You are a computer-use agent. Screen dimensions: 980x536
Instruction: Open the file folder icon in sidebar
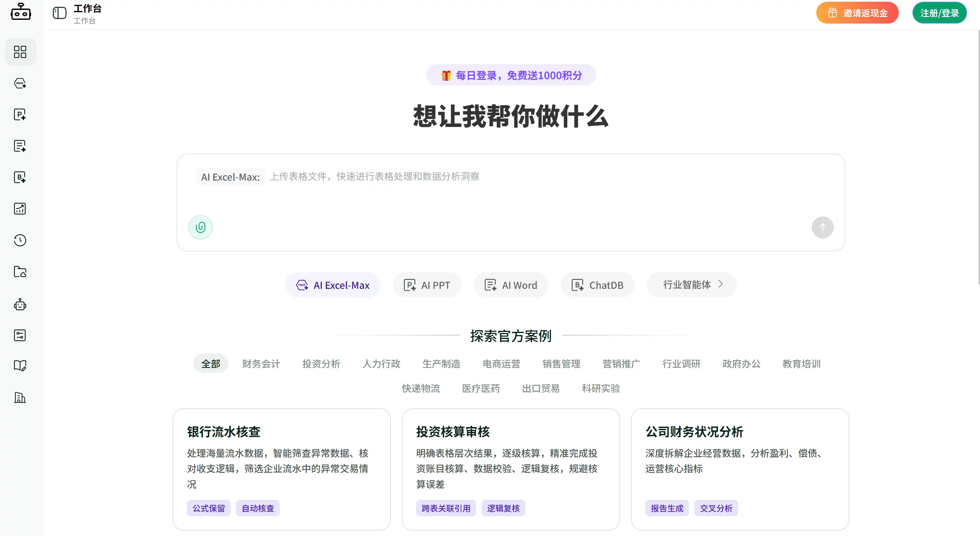point(20,272)
